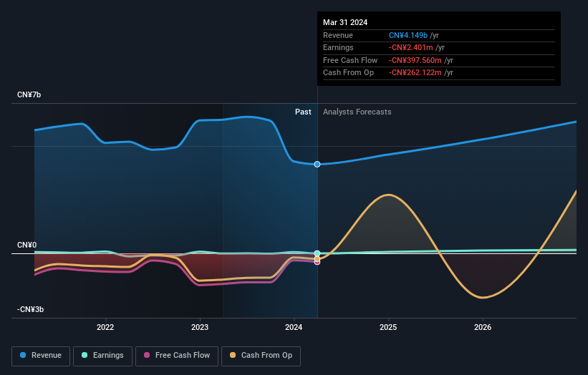Click the 2022 x-axis label

pyautogui.click(x=105, y=327)
